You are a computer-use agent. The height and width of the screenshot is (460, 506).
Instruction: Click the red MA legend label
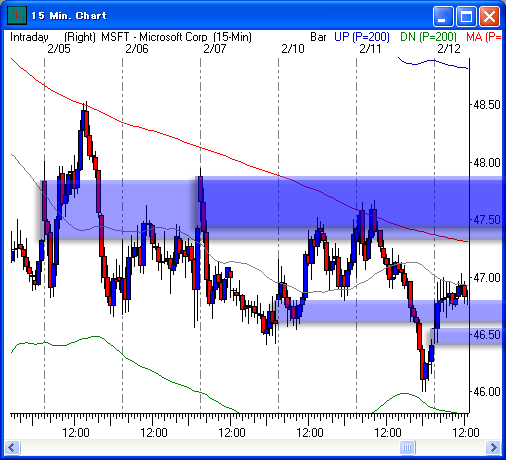pos(484,37)
